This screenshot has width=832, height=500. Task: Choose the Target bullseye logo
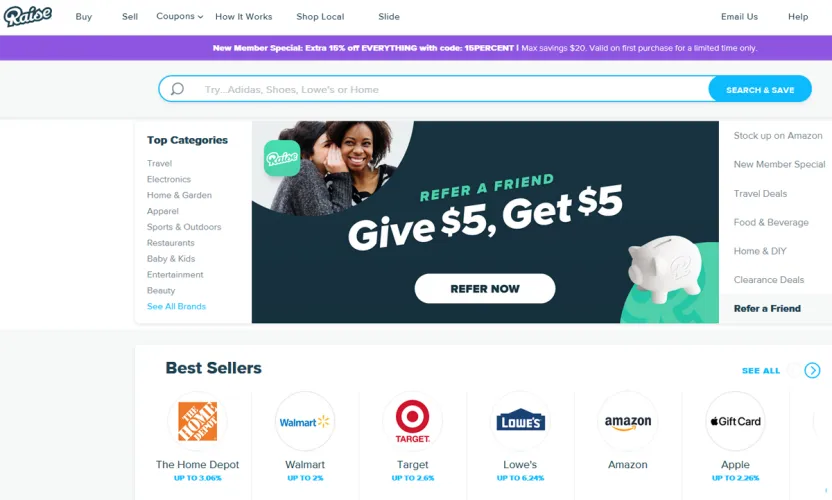(x=412, y=421)
